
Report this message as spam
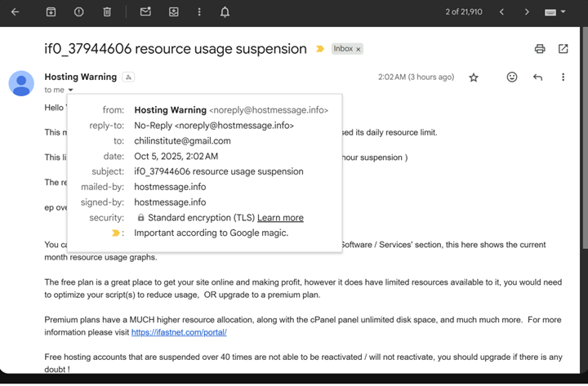[x=78, y=12]
